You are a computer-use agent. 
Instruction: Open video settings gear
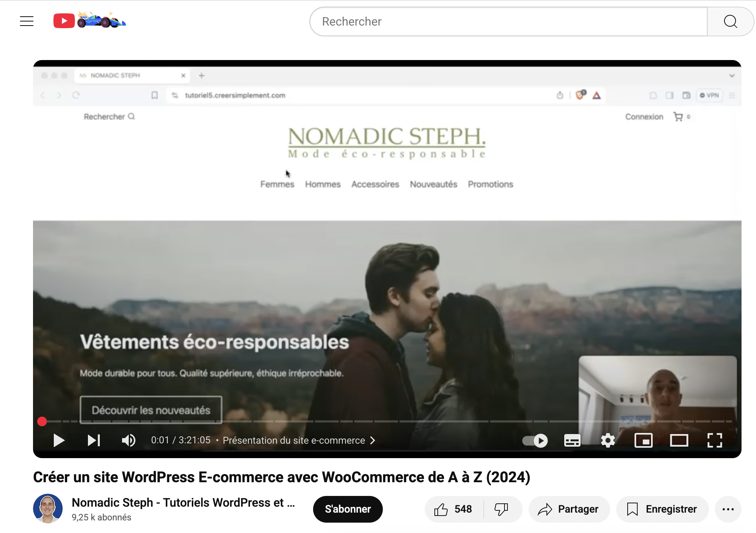point(608,440)
